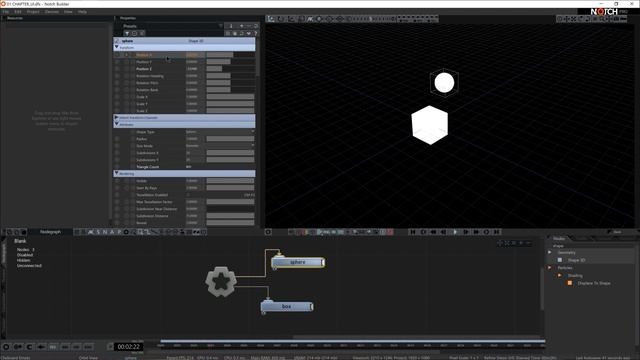The width and height of the screenshot is (640, 360).
Task: Collapse the Rendering section
Action: [x=117, y=173]
